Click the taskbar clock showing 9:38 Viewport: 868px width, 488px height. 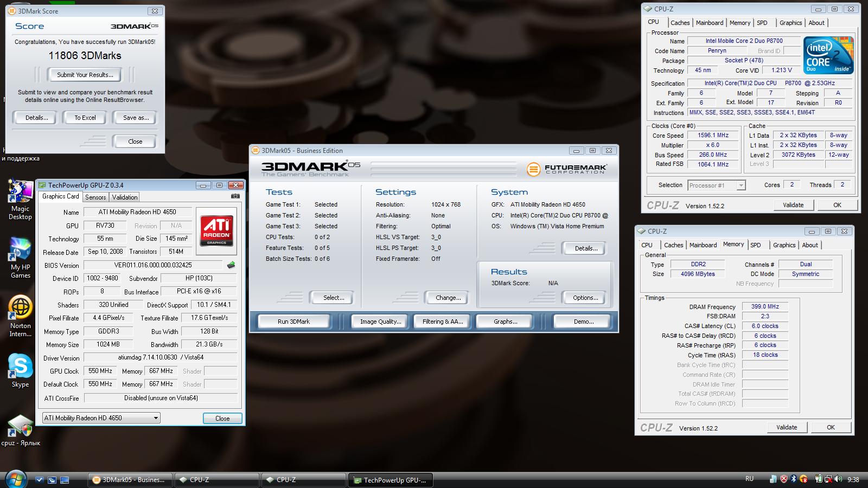click(853, 479)
